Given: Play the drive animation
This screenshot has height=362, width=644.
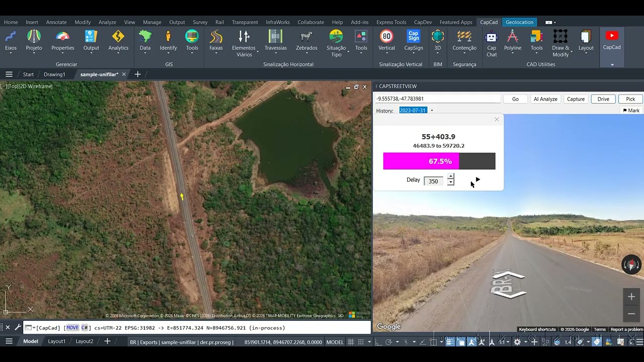Looking at the screenshot, I should coord(477,179).
